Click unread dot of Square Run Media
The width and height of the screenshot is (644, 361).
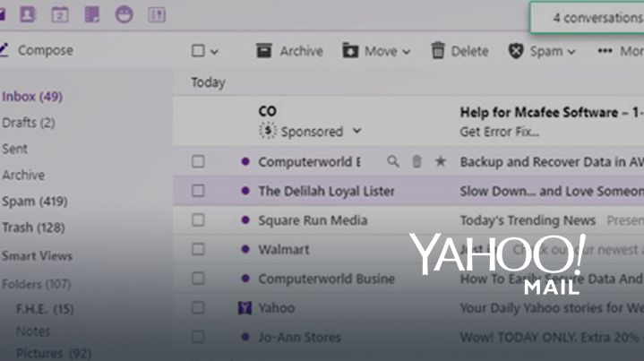245,220
